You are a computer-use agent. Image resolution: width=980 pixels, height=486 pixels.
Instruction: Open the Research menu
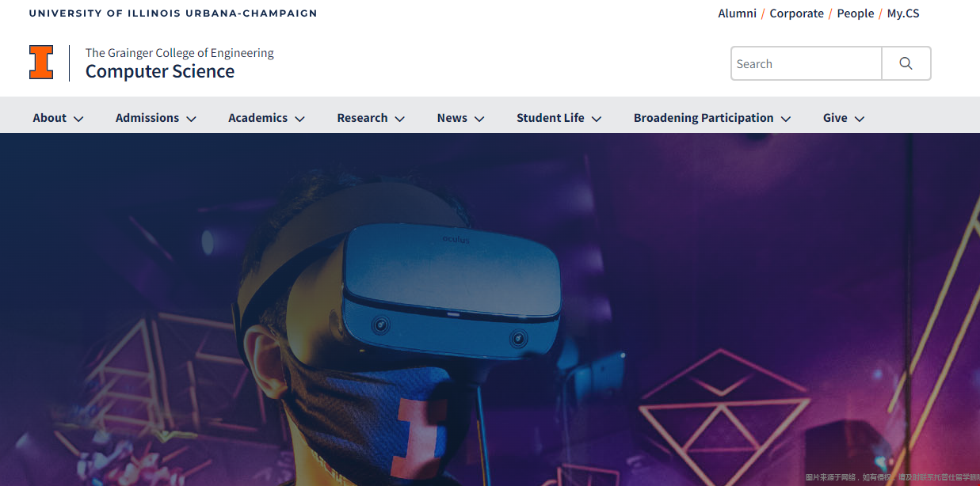click(x=362, y=118)
